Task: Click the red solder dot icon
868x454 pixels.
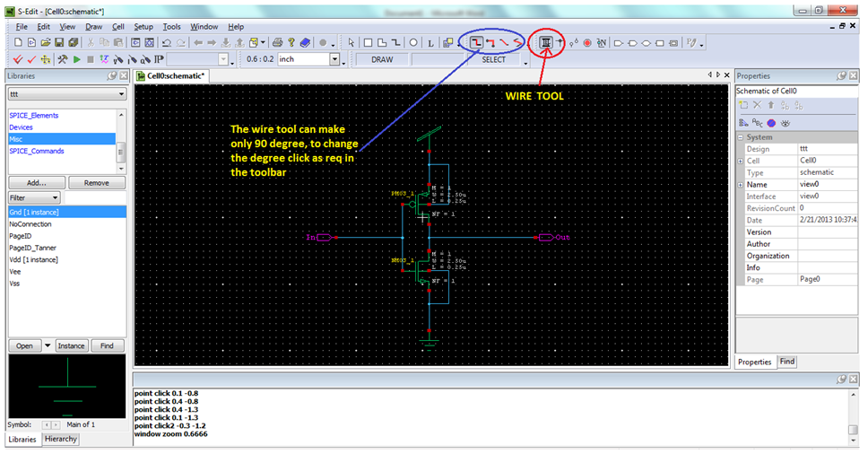Action: point(587,43)
